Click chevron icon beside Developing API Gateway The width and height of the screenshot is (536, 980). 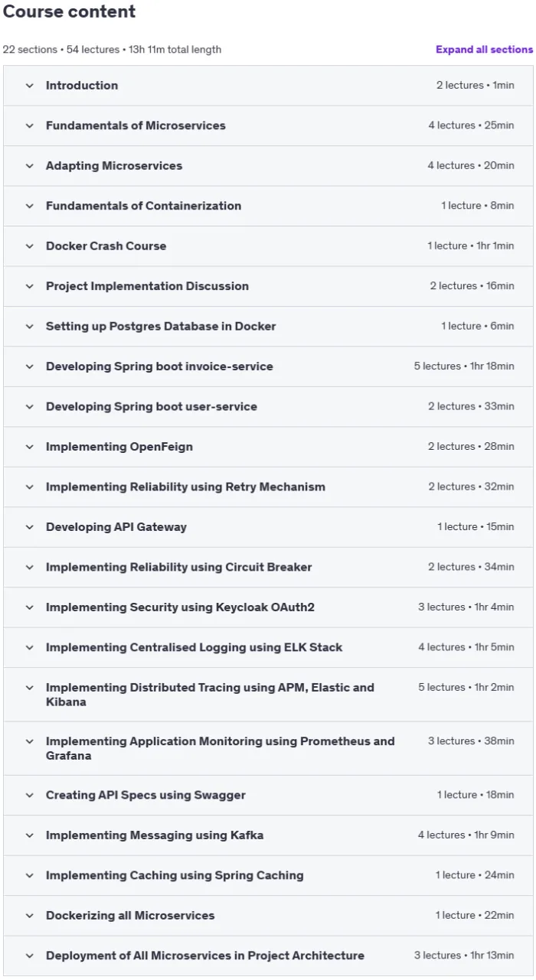[x=30, y=527]
